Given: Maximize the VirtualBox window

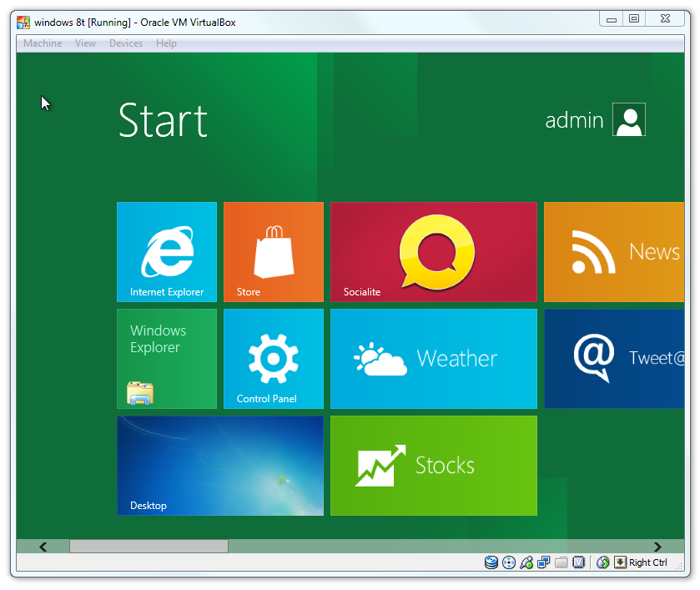Looking at the screenshot, I should pos(634,18).
